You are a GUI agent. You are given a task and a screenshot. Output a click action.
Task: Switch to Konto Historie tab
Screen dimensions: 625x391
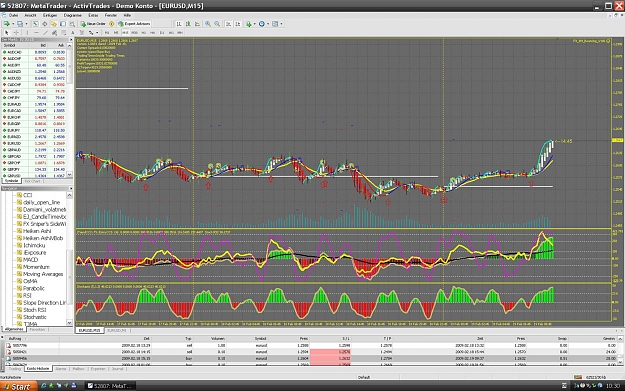coord(38,369)
